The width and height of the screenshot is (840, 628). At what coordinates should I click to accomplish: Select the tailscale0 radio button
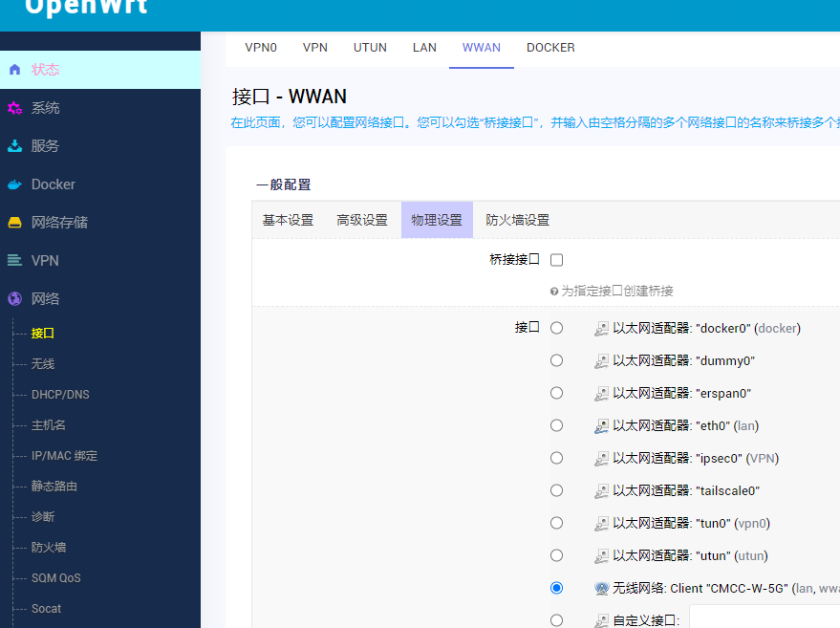click(556, 490)
